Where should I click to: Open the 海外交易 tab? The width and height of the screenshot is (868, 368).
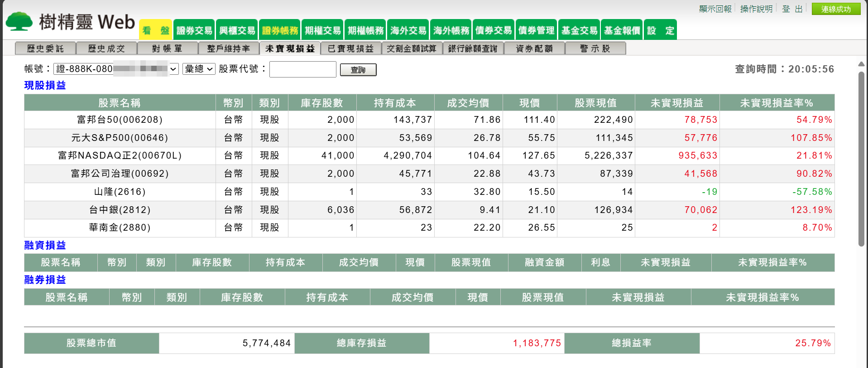408,30
